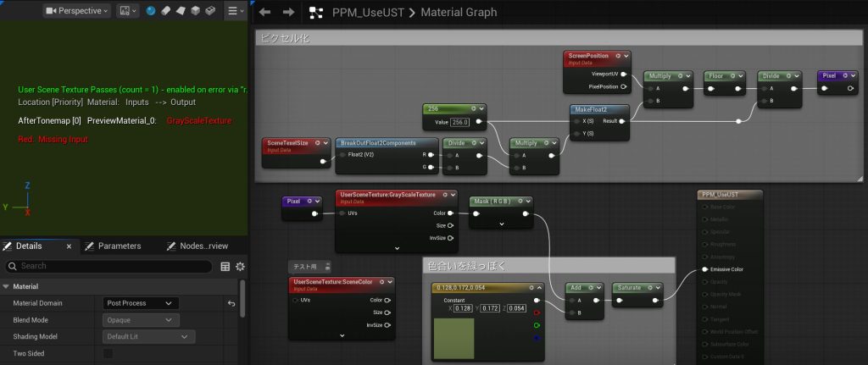
Task: Switch to the Parameters tab
Action: (120, 246)
